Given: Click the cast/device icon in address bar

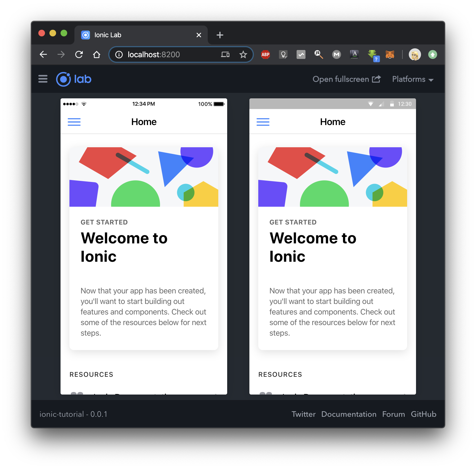Looking at the screenshot, I should point(225,54).
